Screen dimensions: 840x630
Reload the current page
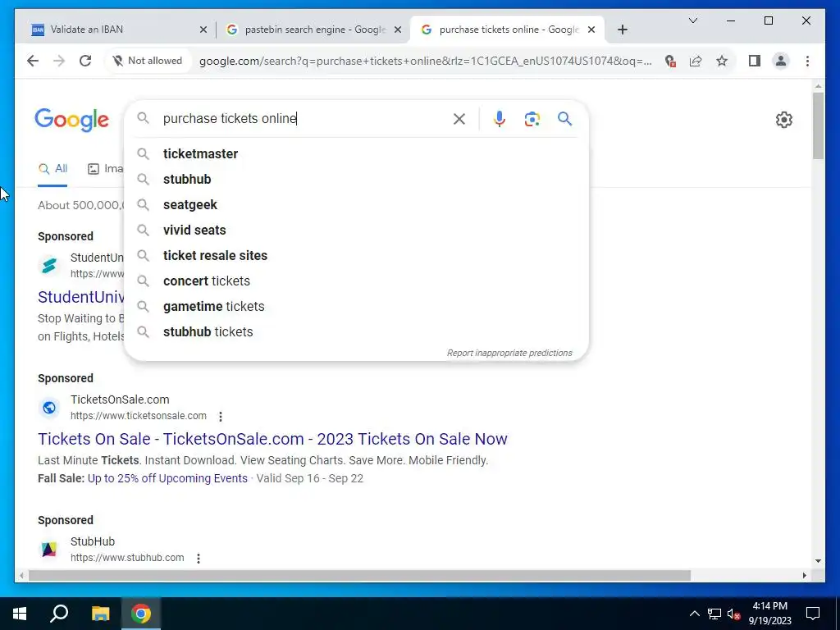[85, 61]
